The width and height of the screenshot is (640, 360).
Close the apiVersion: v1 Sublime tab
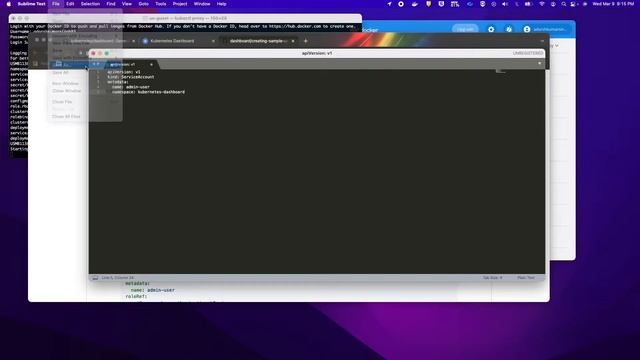click(x=151, y=64)
